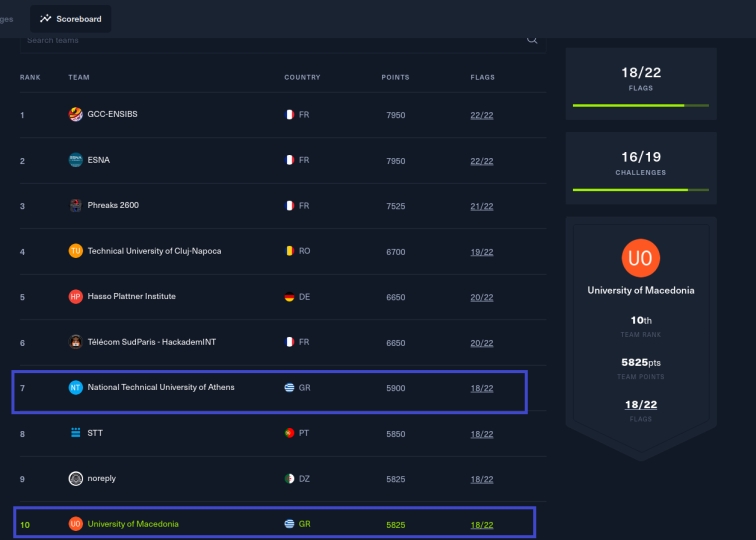
Task: Click the French flag in Phreaks 2600 row
Action: 289,206
